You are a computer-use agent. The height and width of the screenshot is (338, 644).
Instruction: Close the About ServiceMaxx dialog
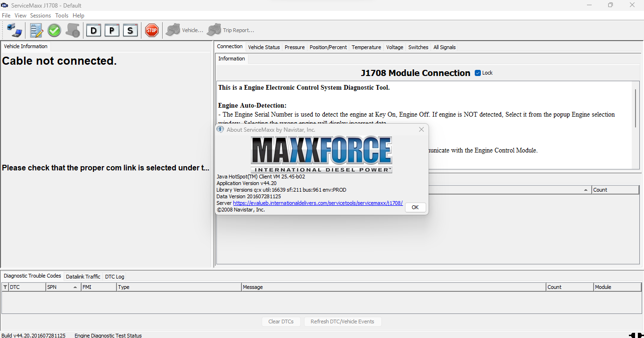coord(421,129)
